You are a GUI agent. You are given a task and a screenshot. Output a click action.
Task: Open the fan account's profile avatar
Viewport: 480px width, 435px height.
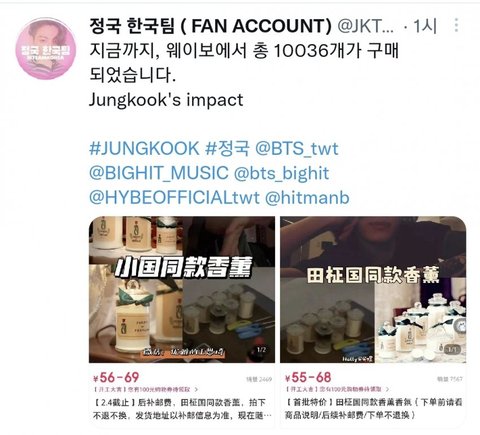coord(46,48)
